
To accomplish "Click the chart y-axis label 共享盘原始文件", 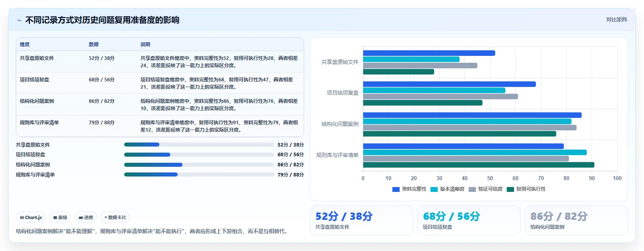I will [x=340, y=62].
